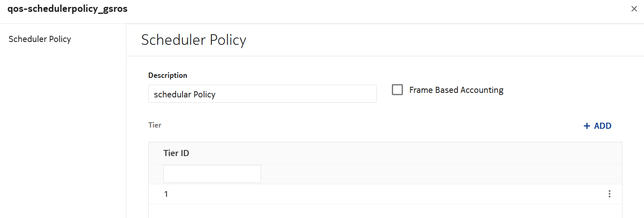Select Scheduler Policy in the left sidebar

tap(40, 39)
